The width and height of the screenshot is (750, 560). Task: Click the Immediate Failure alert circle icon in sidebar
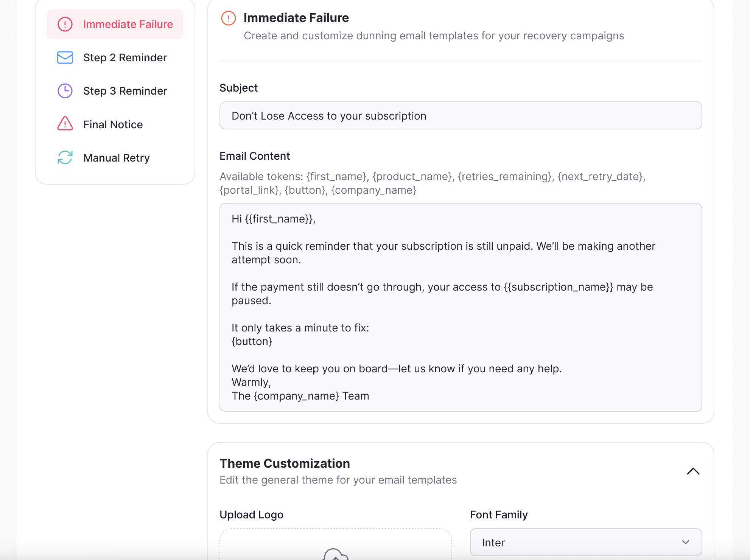[x=65, y=24]
